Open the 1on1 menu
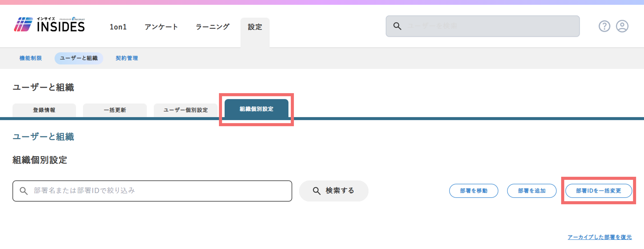The width and height of the screenshot is (644, 249). (x=118, y=27)
